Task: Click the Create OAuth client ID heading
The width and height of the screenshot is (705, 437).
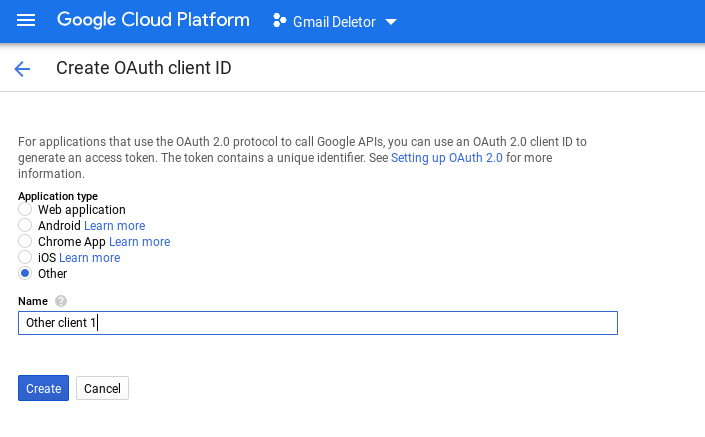Action: coord(143,68)
